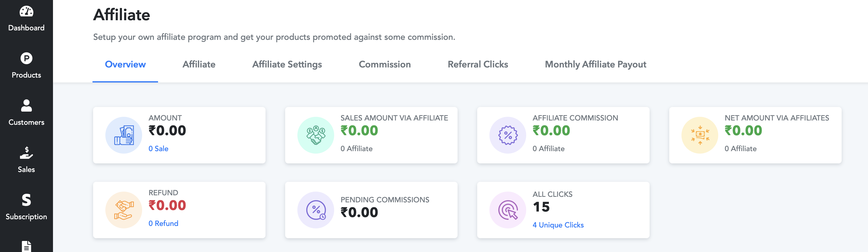Click the percent badge icon for Affiliate Commission
This screenshot has width=868, height=252.
point(508,135)
